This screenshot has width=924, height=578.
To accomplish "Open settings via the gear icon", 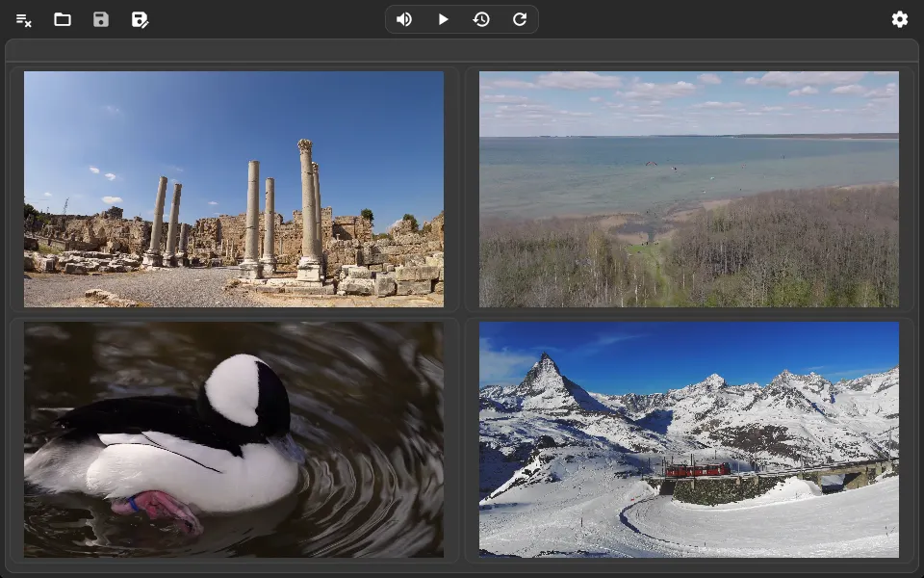I will (900, 19).
